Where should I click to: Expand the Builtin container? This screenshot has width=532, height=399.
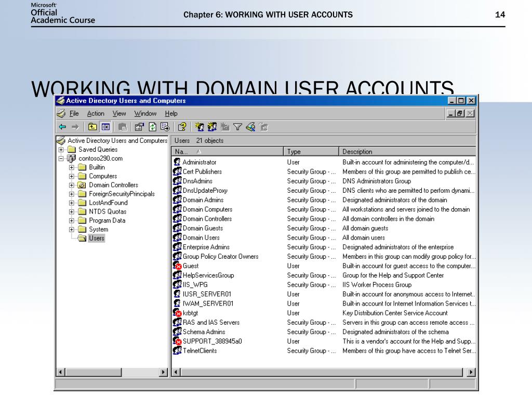click(x=71, y=167)
